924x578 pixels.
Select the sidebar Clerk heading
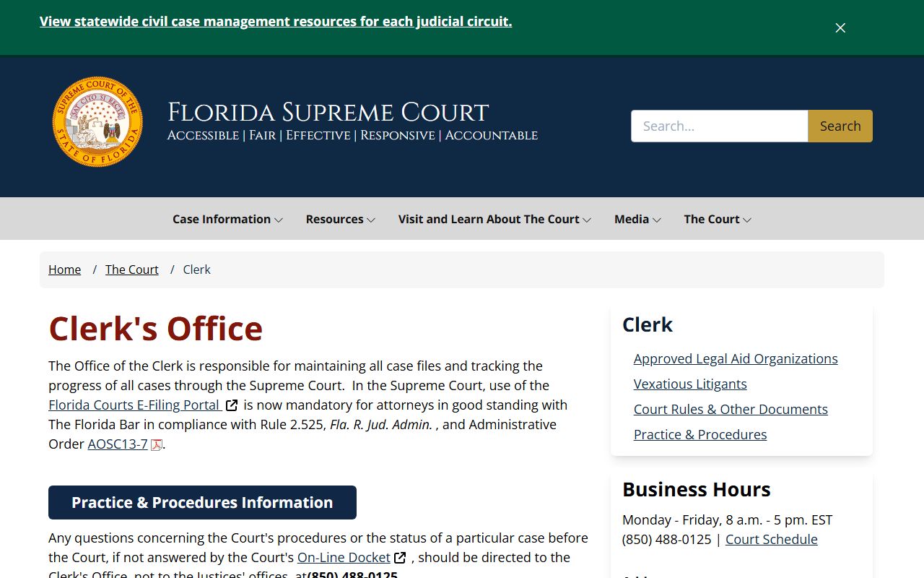coord(648,324)
